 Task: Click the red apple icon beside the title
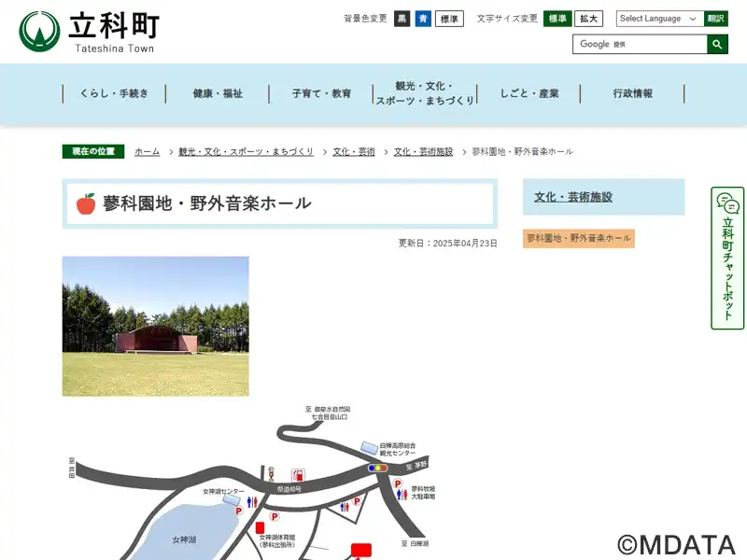click(86, 203)
